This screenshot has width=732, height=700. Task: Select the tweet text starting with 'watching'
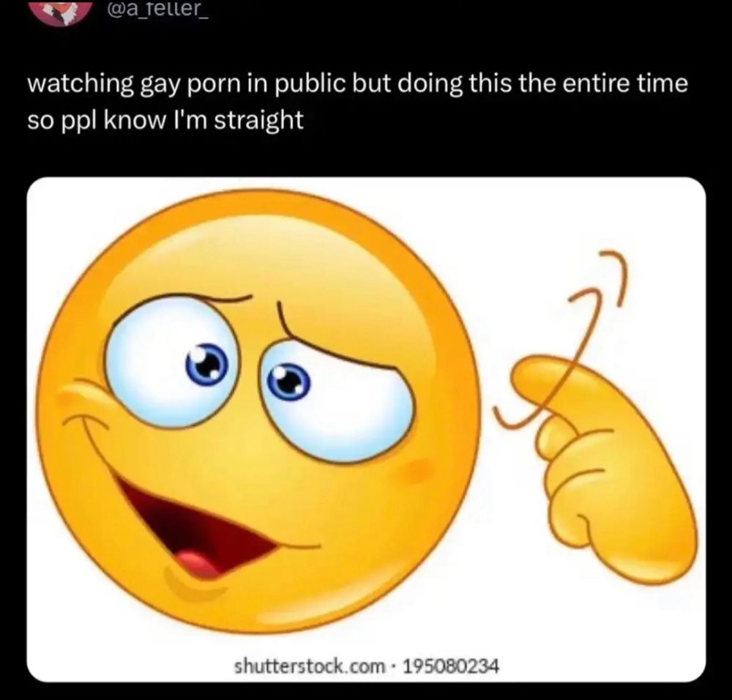[357, 101]
